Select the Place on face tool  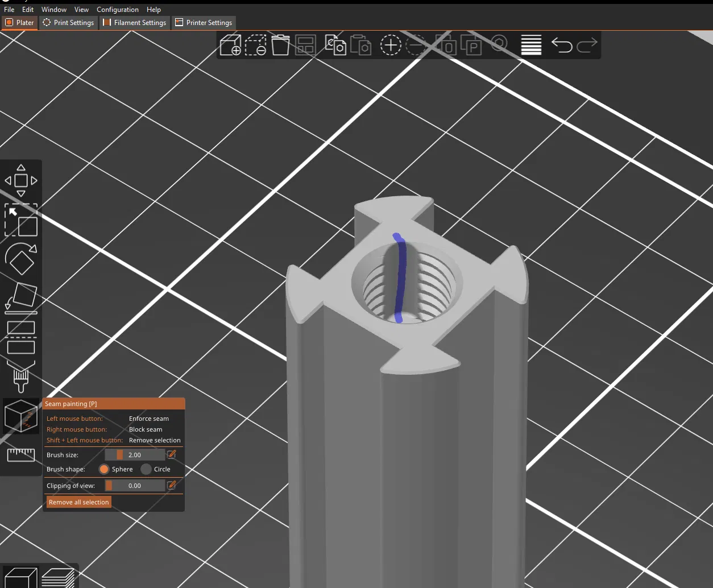point(21,298)
